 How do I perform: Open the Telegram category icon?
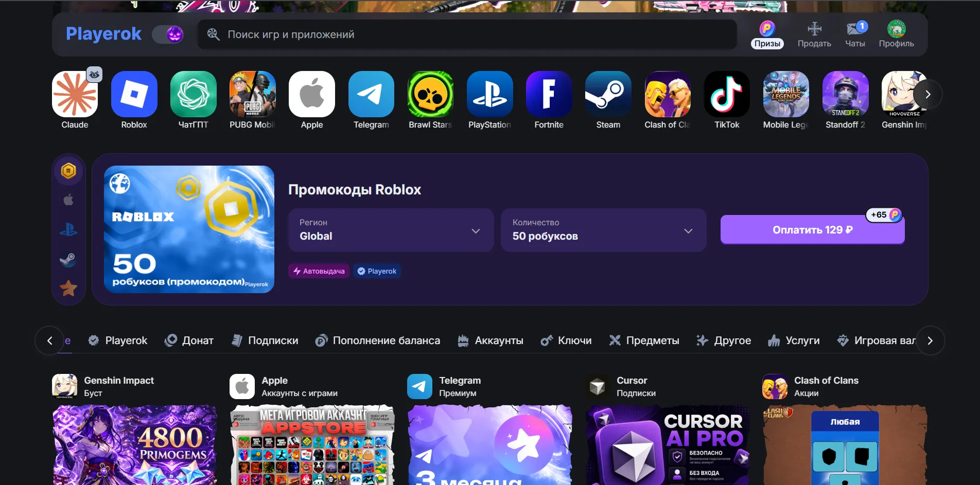pyautogui.click(x=371, y=94)
